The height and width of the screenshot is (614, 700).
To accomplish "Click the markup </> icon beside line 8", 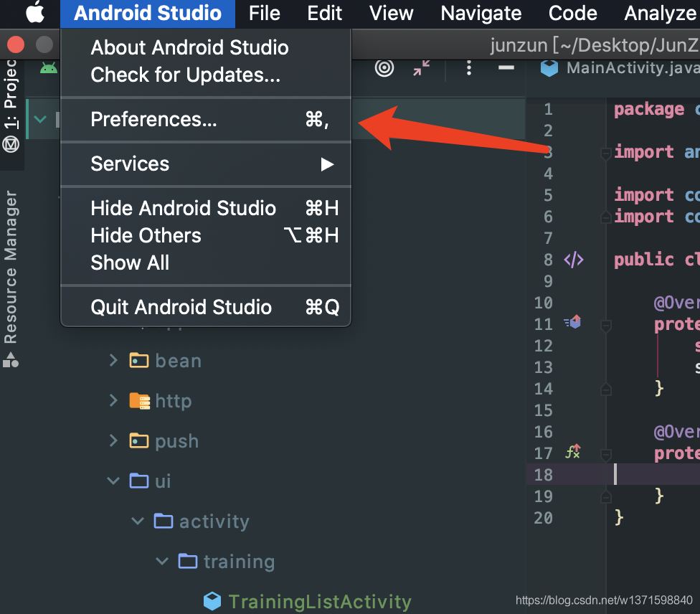I will [573, 260].
